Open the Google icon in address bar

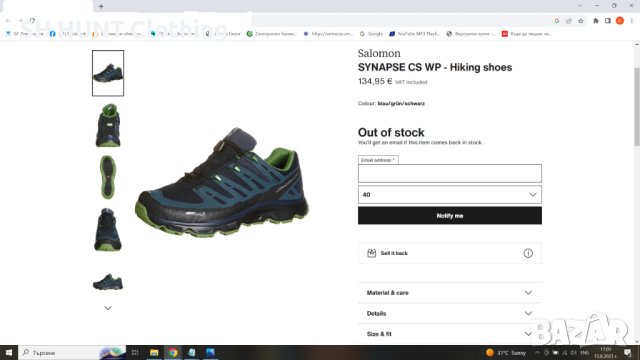(x=557, y=21)
